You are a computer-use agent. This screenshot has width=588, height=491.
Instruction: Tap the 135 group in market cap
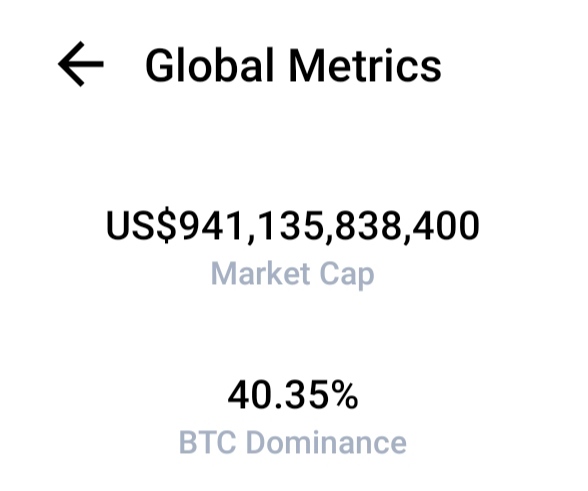[289, 225]
